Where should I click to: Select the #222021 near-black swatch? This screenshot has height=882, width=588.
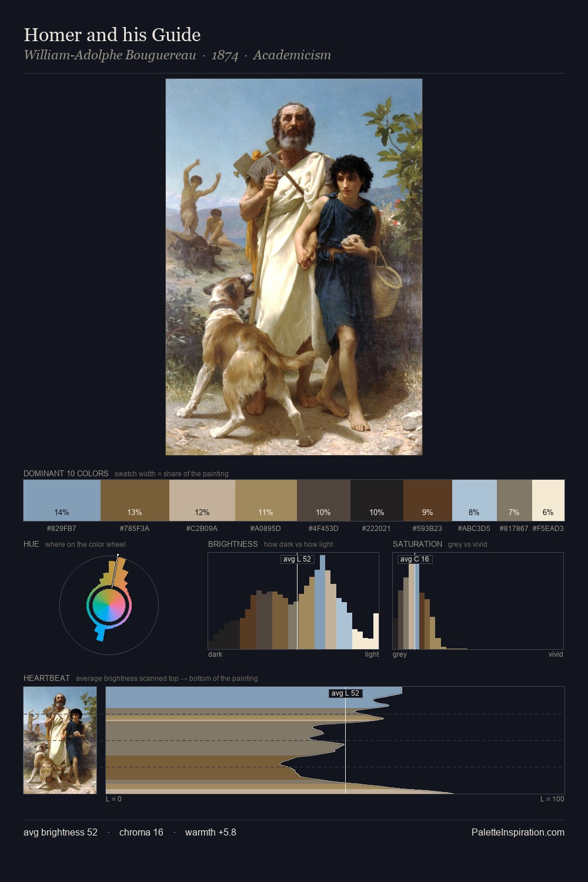click(x=377, y=500)
